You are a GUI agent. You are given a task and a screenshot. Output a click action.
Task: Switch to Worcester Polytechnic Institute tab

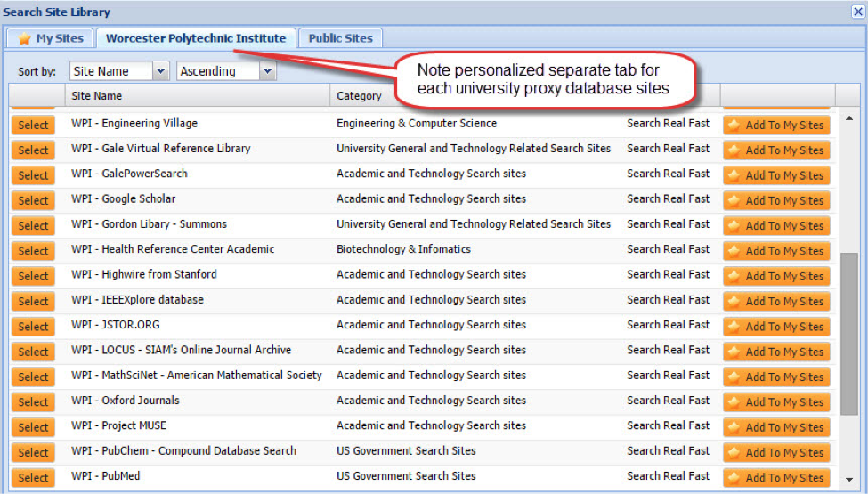click(x=196, y=38)
